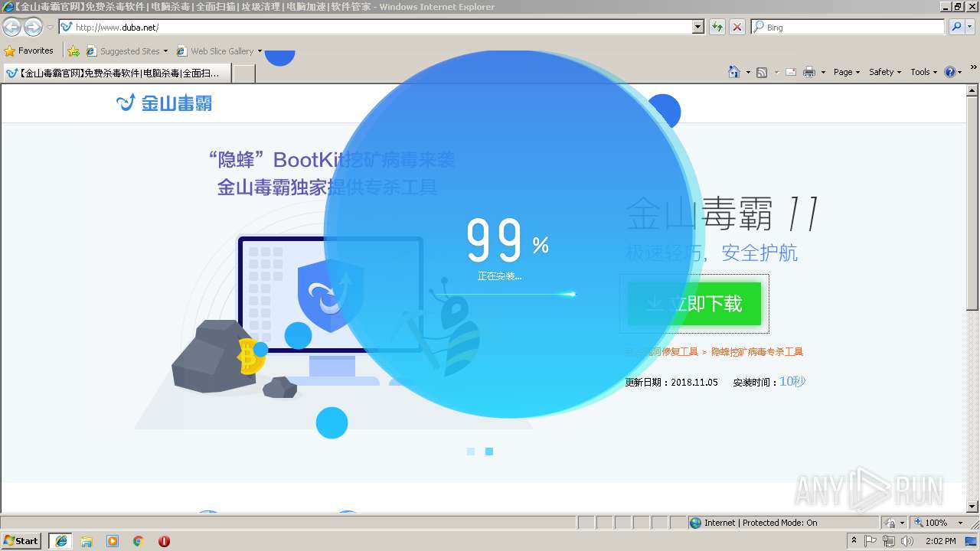Open the address bar history dropdown
980x551 pixels.
697,27
